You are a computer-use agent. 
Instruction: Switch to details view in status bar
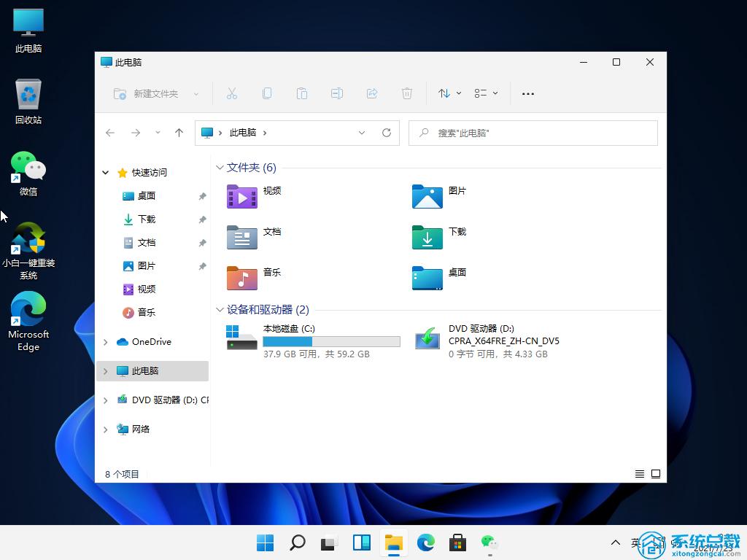(639, 473)
